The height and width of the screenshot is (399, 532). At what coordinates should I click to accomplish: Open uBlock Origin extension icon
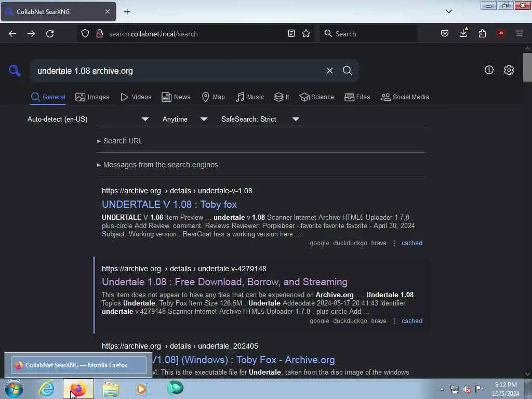pyautogui.click(x=501, y=33)
